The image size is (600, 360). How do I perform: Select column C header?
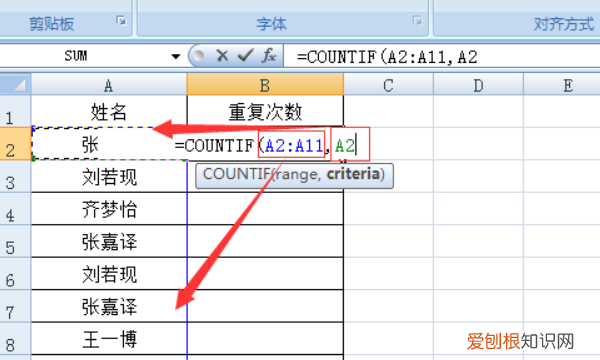click(x=388, y=85)
